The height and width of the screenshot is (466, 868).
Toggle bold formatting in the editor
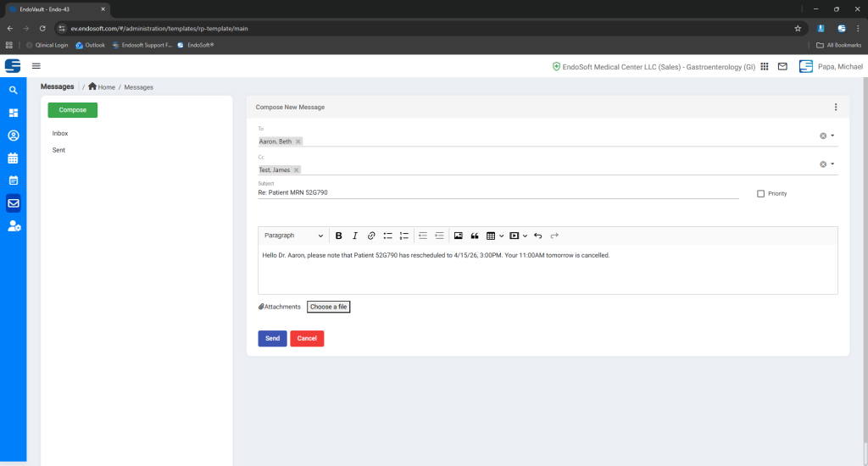(339, 236)
